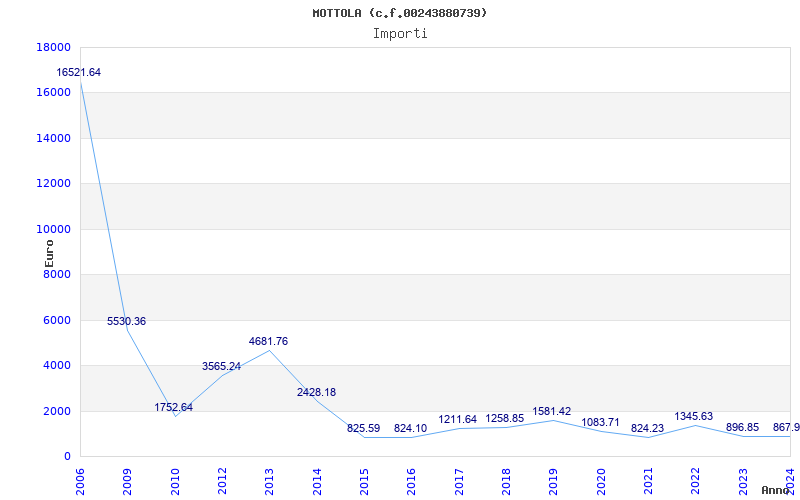Click the Anno x-axis label
The image size is (800, 500).
pyautogui.click(x=776, y=490)
